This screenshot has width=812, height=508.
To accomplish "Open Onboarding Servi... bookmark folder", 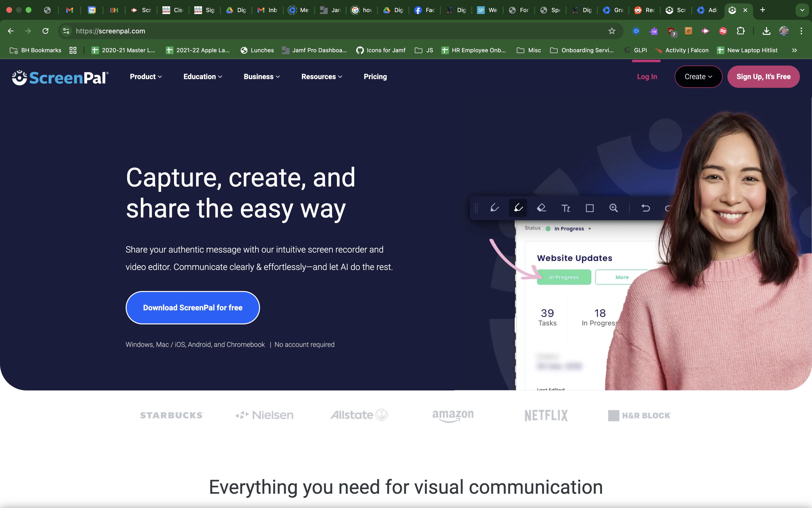I will (582, 50).
